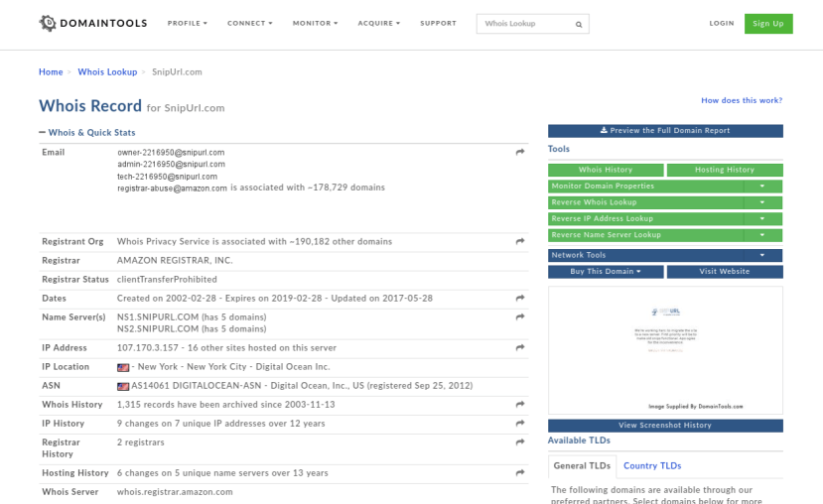Click the DomainTools gear logo

(48, 23)
